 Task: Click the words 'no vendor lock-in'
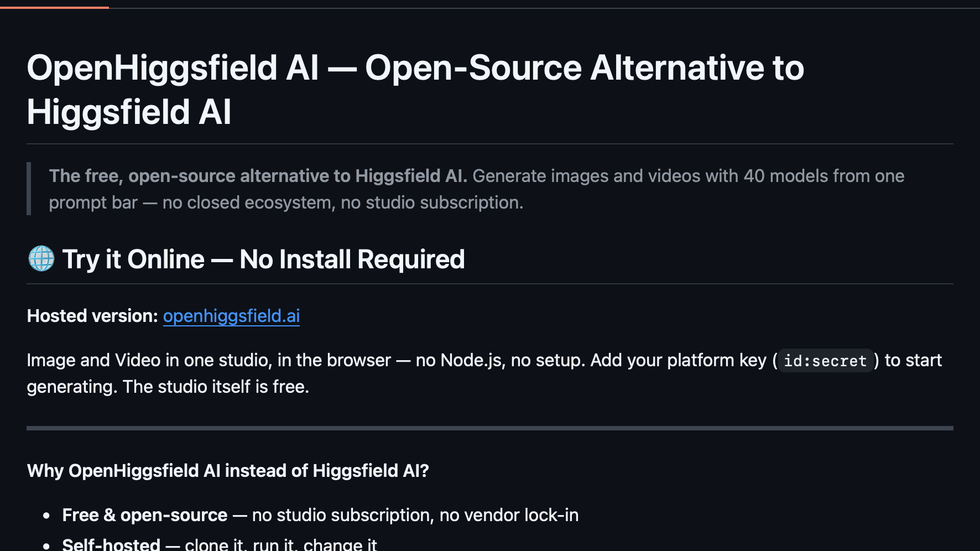point(509,515)
